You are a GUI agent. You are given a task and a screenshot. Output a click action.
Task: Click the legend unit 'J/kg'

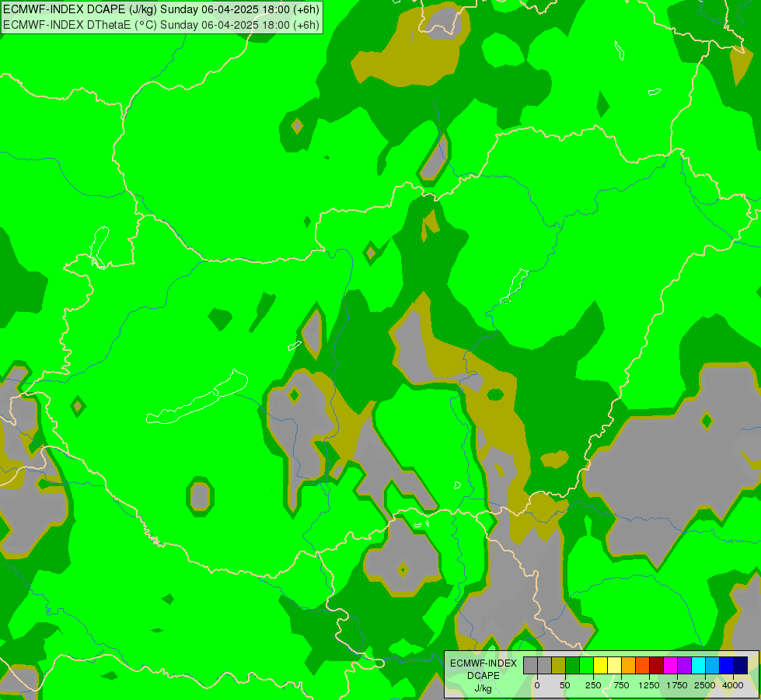coord(483,688)
